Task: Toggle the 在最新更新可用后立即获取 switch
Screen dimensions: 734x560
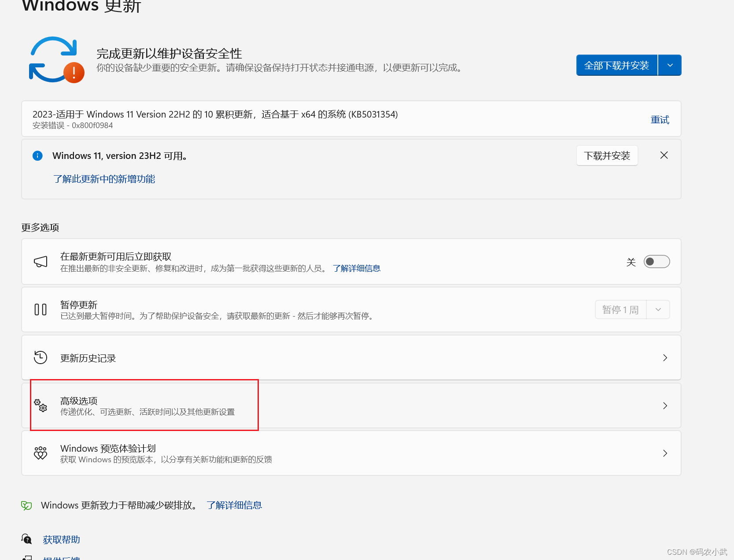Action: [x=657, y=262]
